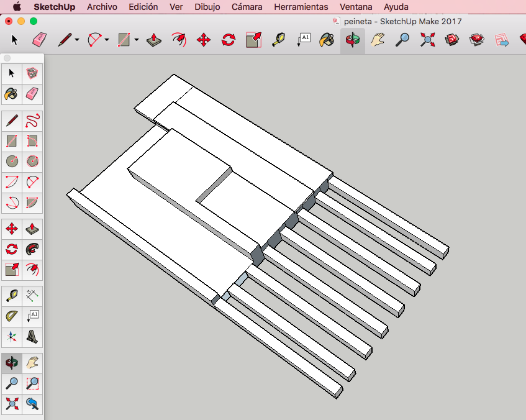The image size is (526, 420).
Task: Select the Rectangle shape tool in top toolbar
Action: pyautogui.click(x=124, y=40)
